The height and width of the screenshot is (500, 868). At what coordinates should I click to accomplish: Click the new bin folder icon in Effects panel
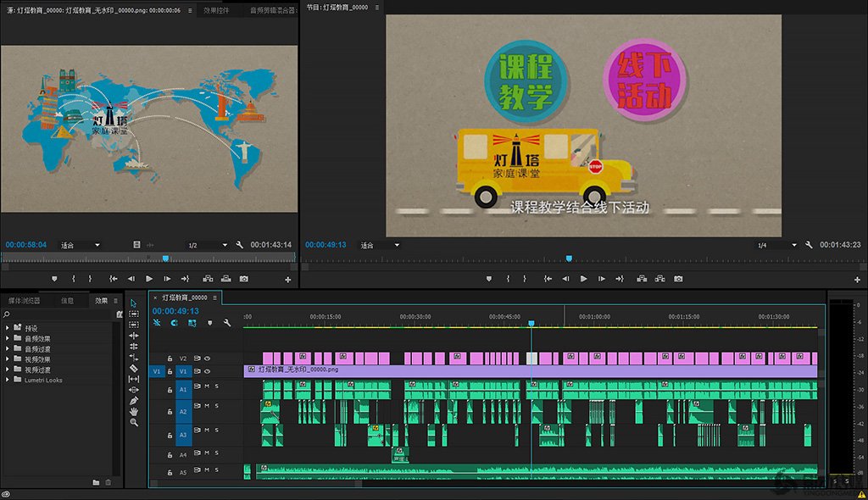96,482
